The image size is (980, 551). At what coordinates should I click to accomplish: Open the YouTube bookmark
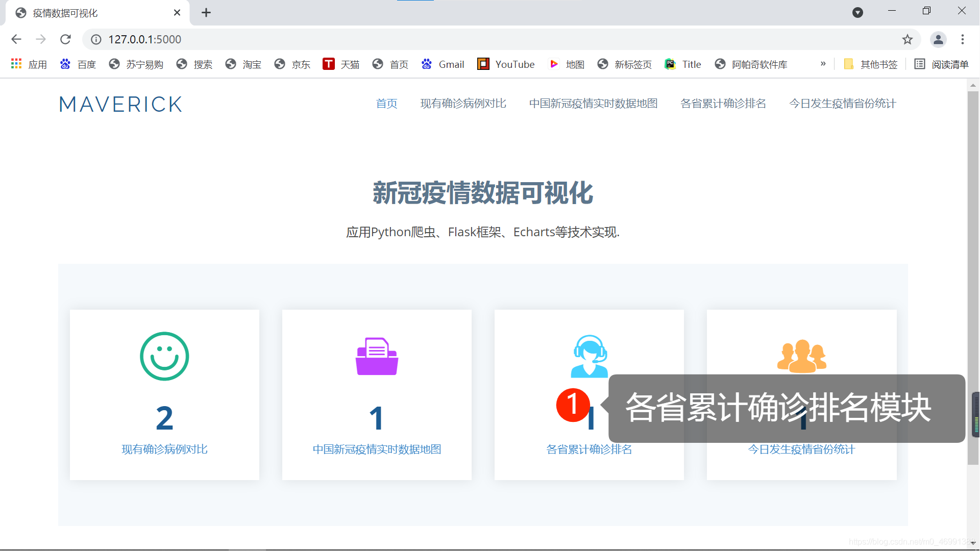(x=506, y=64)
